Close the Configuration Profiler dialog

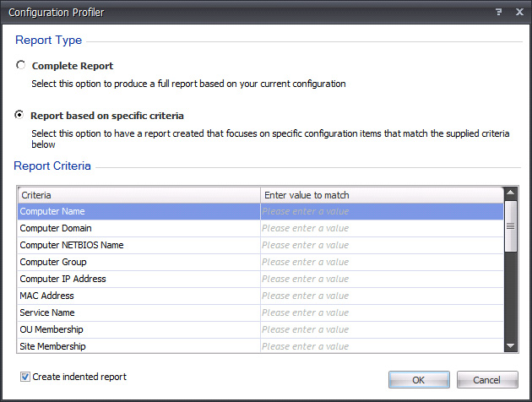point(518,13)
